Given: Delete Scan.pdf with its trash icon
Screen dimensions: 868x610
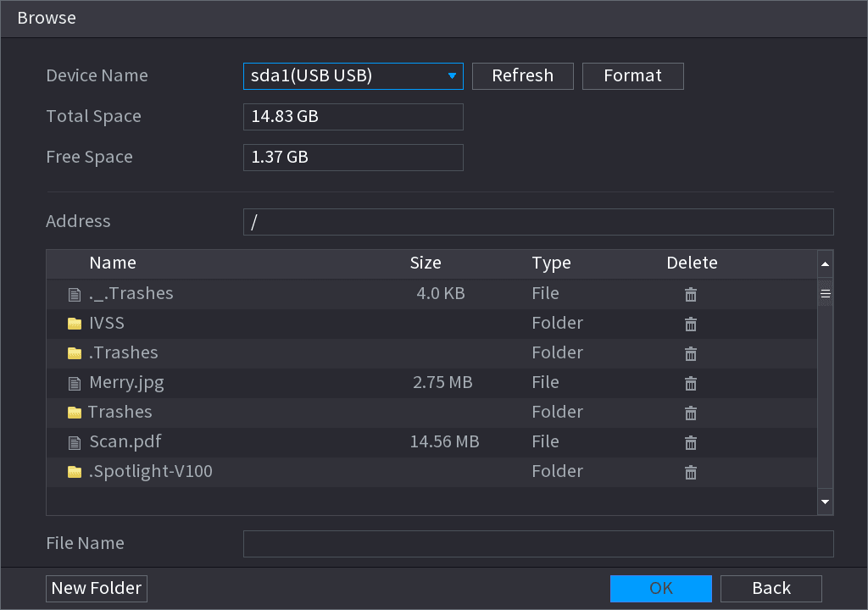Looking at the screenshot, I should (x=690, y=443).
